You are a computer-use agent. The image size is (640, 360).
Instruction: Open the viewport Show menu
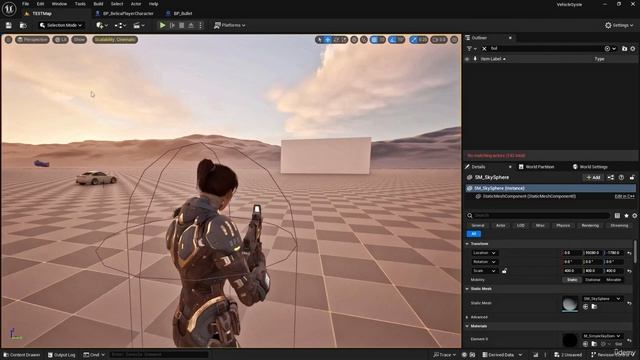(79, 40)
